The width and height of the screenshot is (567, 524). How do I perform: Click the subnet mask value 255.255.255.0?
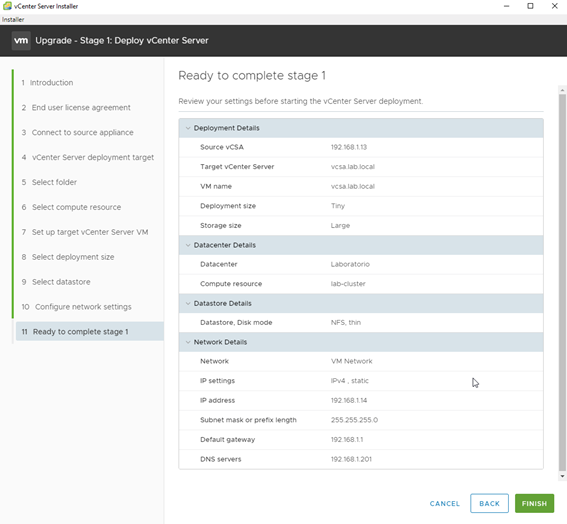pos(354,420)
